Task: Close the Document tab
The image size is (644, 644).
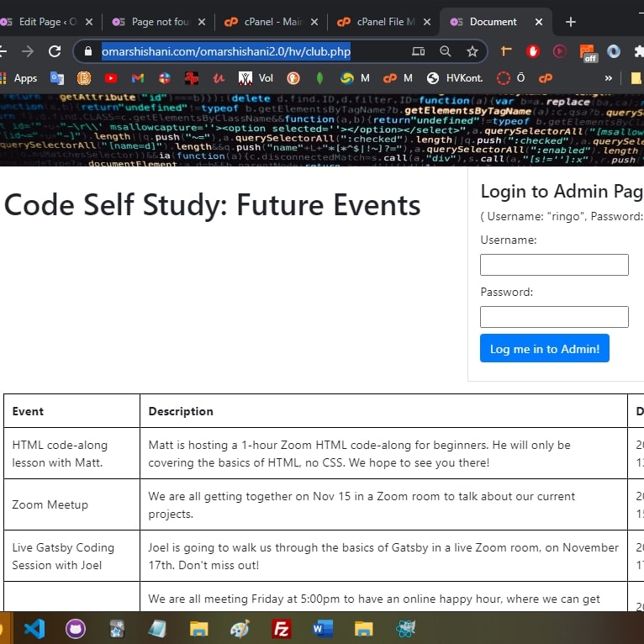Action: [x=539, y=22]
